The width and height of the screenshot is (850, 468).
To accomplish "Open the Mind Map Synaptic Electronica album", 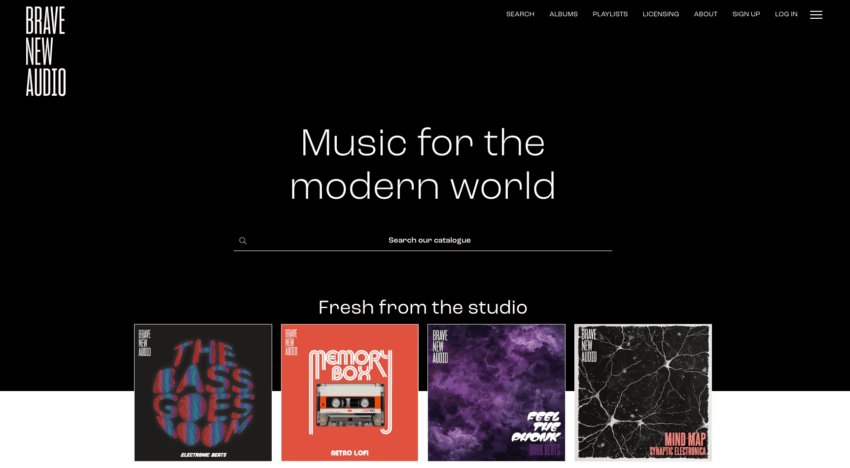I will coord(643,393).
